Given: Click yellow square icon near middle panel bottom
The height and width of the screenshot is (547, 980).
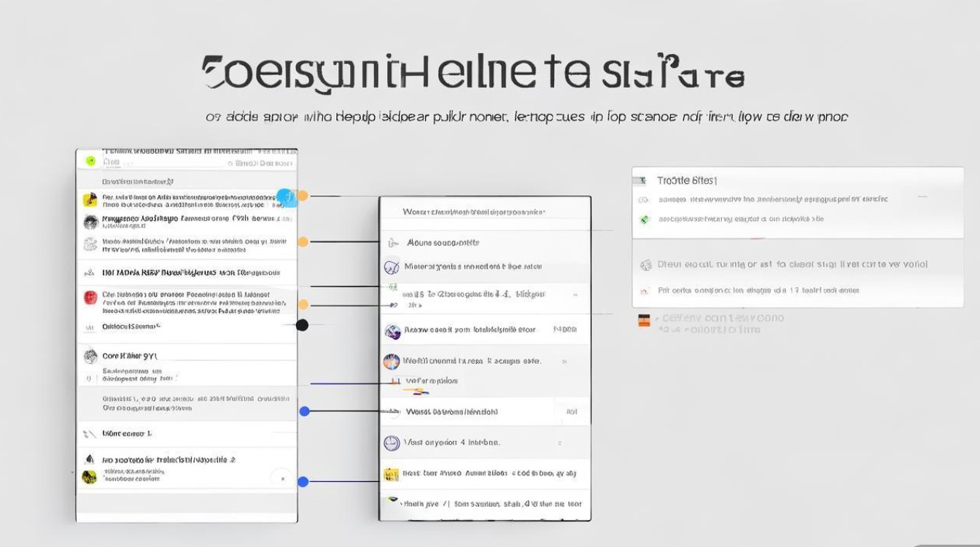Looking at the screenshot, I should 392,474.
